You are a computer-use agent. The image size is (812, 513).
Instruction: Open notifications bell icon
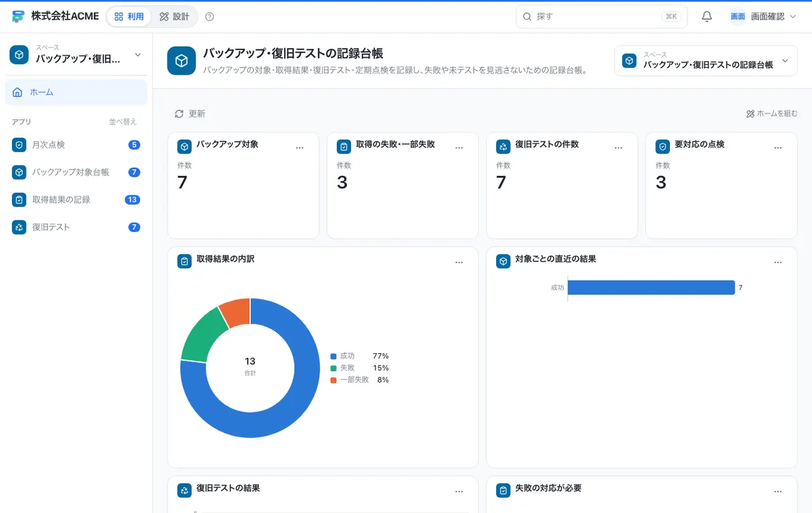tap(707, 16)
